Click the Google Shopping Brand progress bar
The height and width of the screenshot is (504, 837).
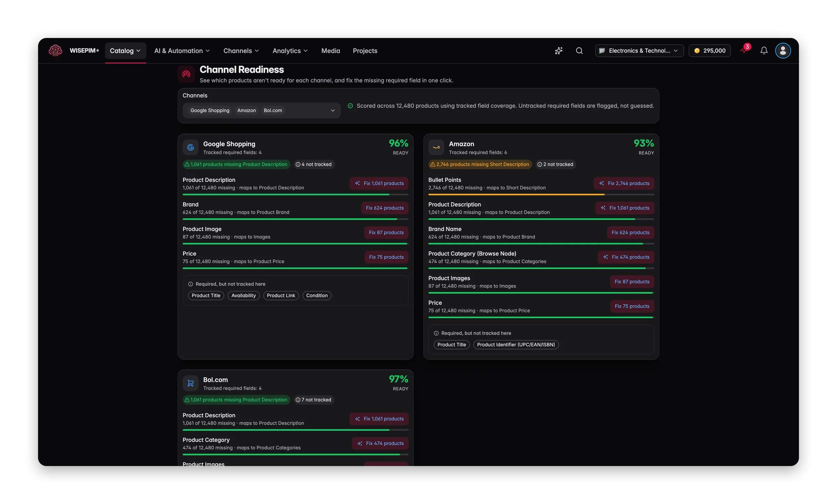pos(295,219)
